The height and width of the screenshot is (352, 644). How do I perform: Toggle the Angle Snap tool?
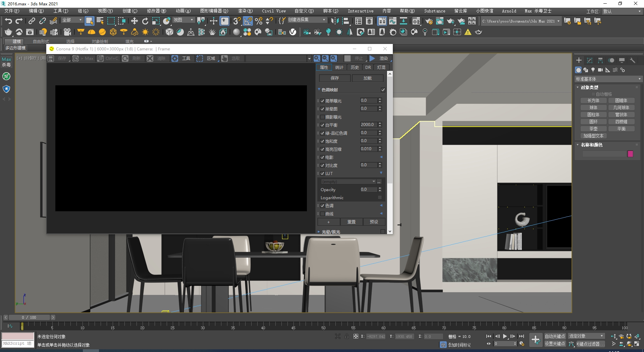click(x=248, y=21)
